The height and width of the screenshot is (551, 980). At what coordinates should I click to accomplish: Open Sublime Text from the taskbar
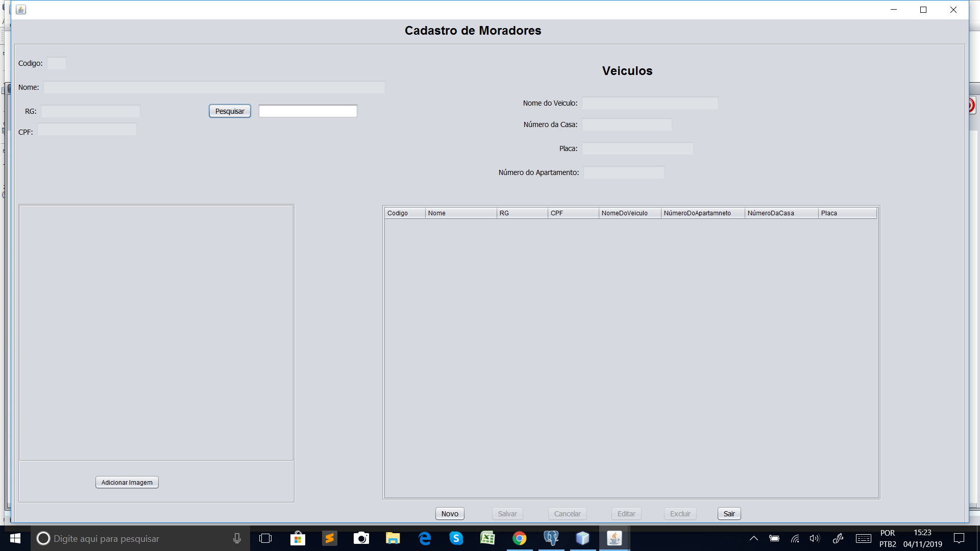[329, 538]
